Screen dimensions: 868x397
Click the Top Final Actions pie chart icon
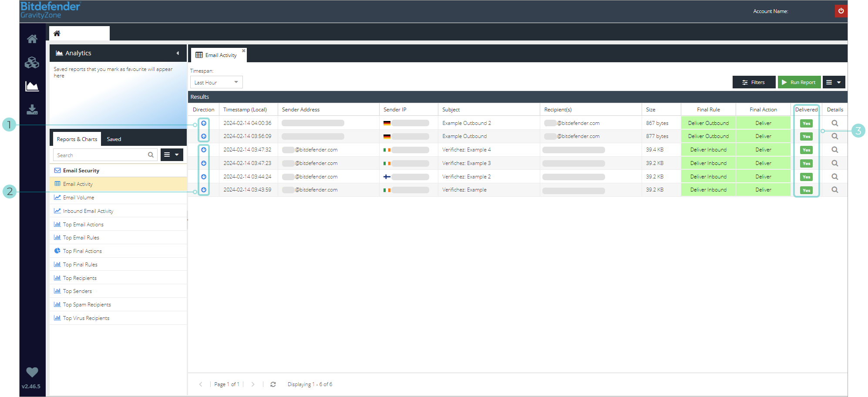pos(58,251)
